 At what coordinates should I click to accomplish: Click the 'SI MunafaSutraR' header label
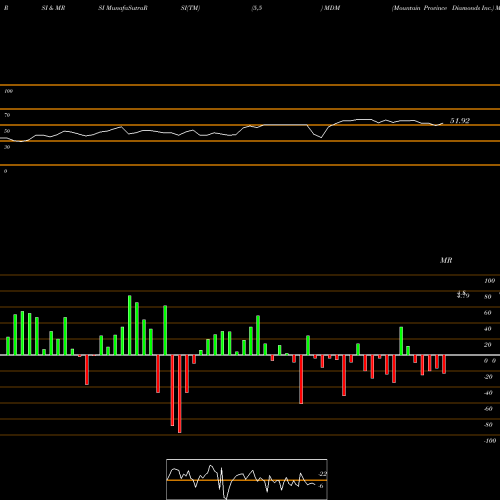coord(123,8)
